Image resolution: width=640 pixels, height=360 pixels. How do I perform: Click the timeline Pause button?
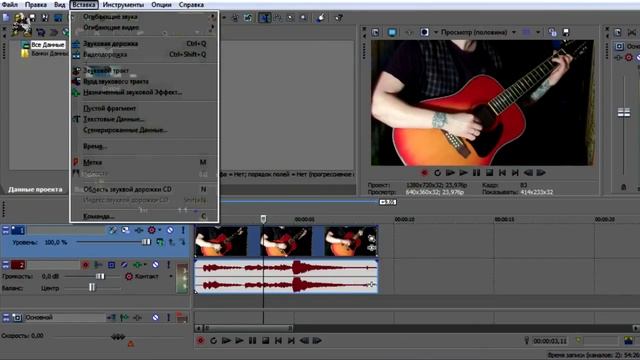252,341
